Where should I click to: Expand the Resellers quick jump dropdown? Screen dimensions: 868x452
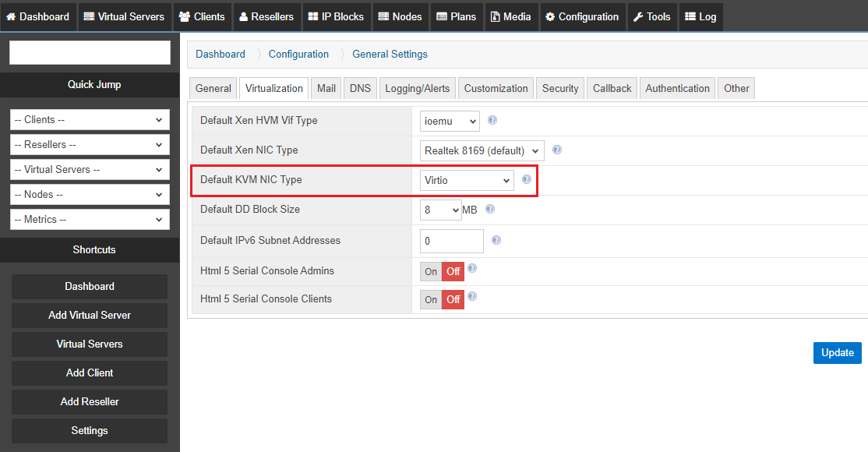[x=90, y=145]
